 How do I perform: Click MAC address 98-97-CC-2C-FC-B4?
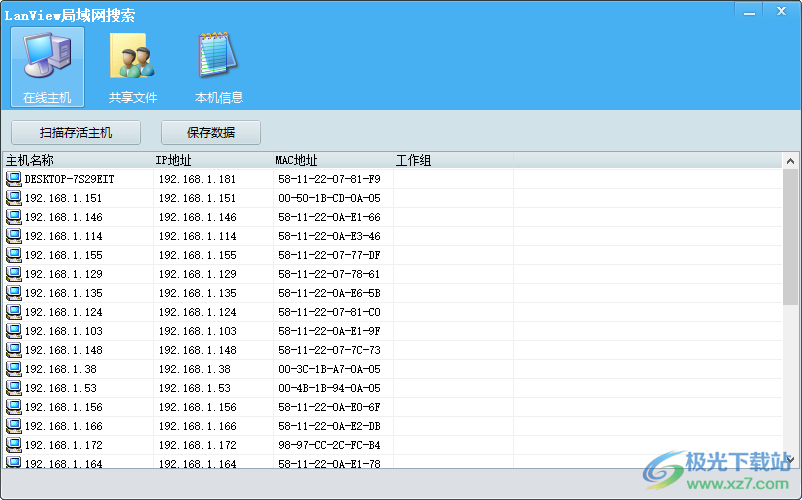[x=329, y=445]
